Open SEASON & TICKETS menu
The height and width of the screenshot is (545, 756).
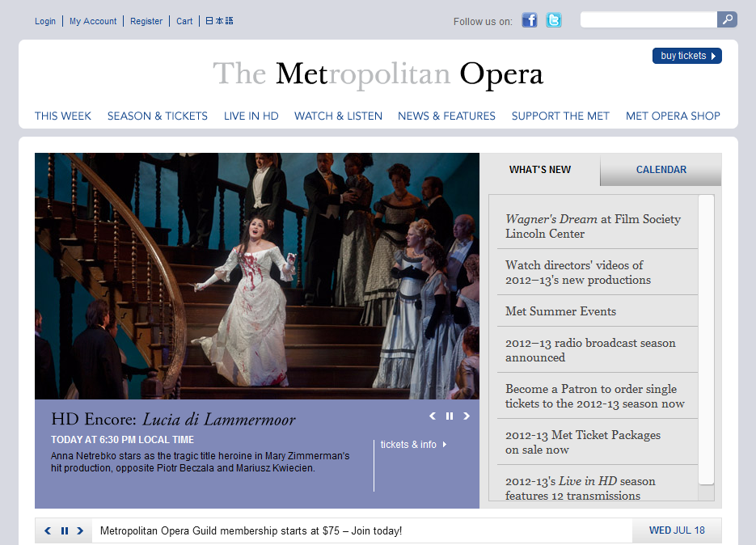coord(157,116)
